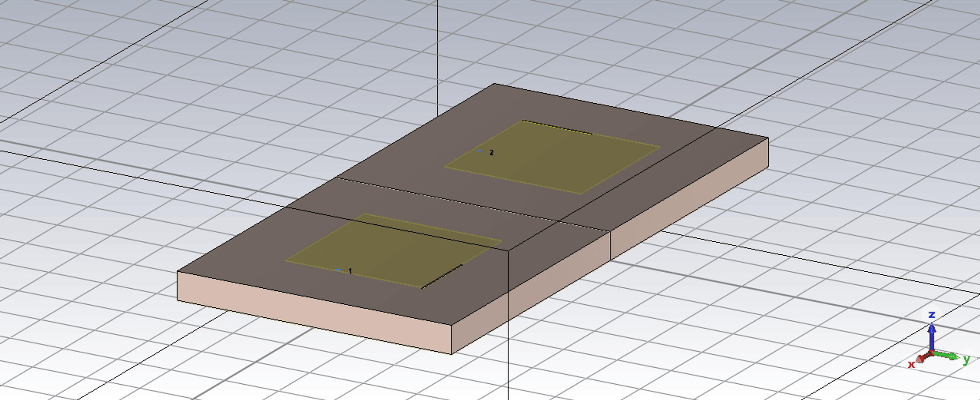The width and height of the screenshot is (980, 400).
Task: Pick the yellow patch containing port 2
Action: point(552,157)
